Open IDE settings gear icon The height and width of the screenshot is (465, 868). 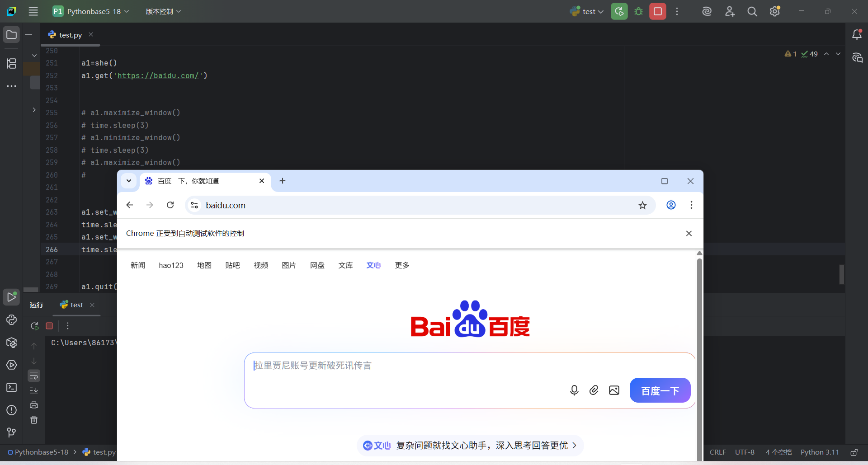tap(775, 11)
